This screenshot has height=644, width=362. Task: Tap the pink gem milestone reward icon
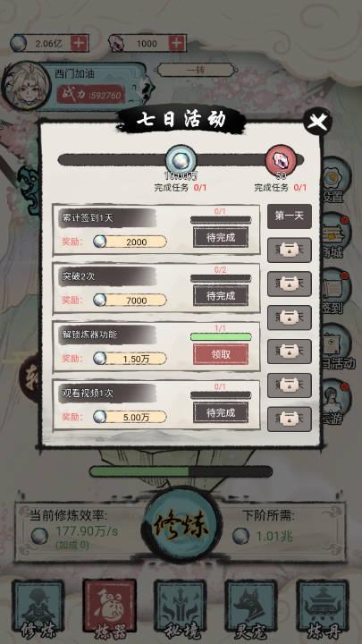[x=281, y=159]
